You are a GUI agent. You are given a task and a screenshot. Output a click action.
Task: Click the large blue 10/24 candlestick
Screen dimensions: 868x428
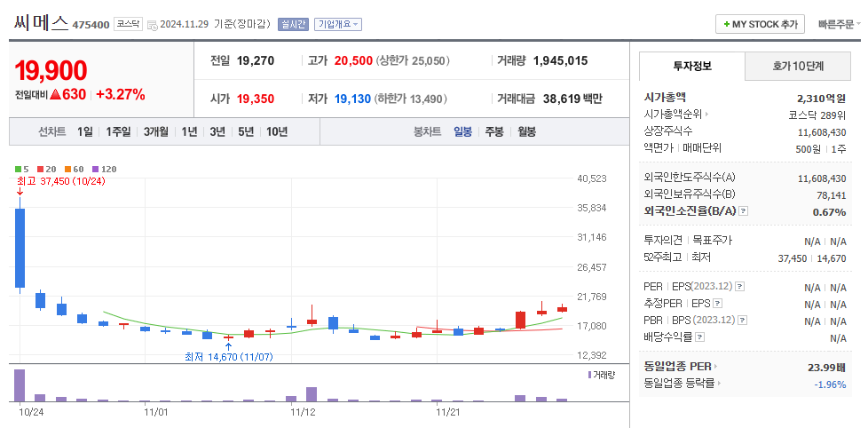[20, 248]
